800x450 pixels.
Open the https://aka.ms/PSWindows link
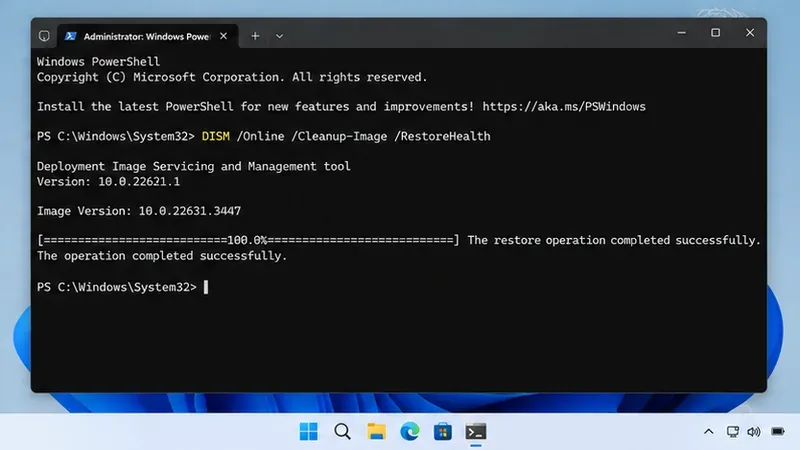coord(564,107)
